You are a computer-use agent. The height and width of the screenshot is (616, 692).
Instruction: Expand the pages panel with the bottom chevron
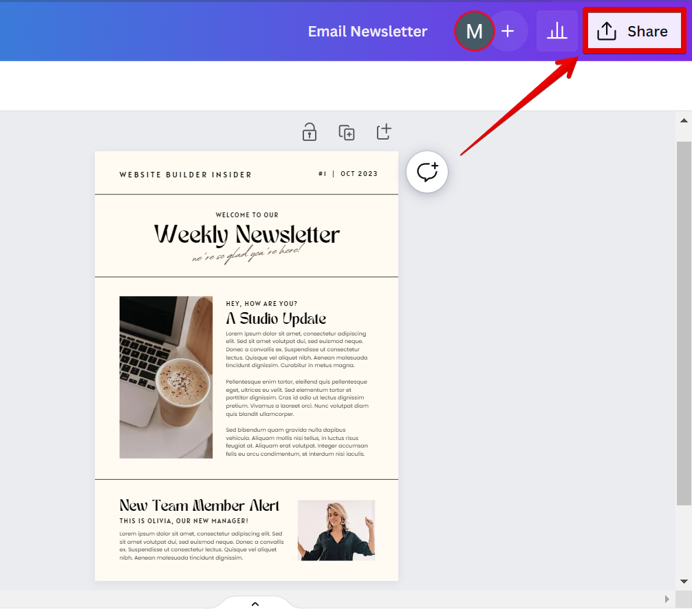(x=255, y=604)
